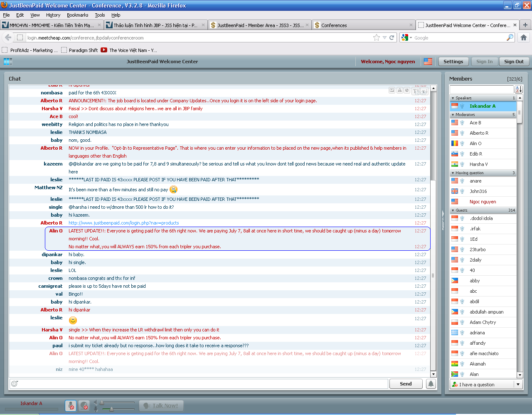The image size is (532, 415).
Task: Click the speaker volume slider handle
Action: click(102, 403)
